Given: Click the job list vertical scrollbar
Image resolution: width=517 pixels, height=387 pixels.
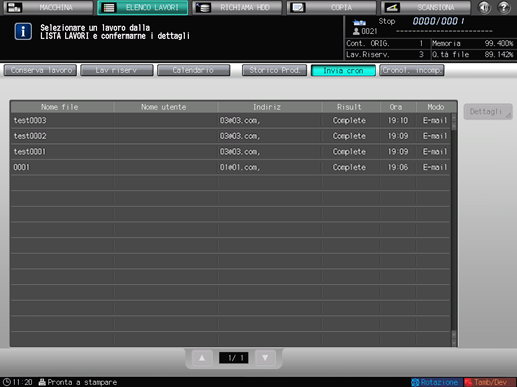Looking at the screenshot, I should click(x=454, y=230).
